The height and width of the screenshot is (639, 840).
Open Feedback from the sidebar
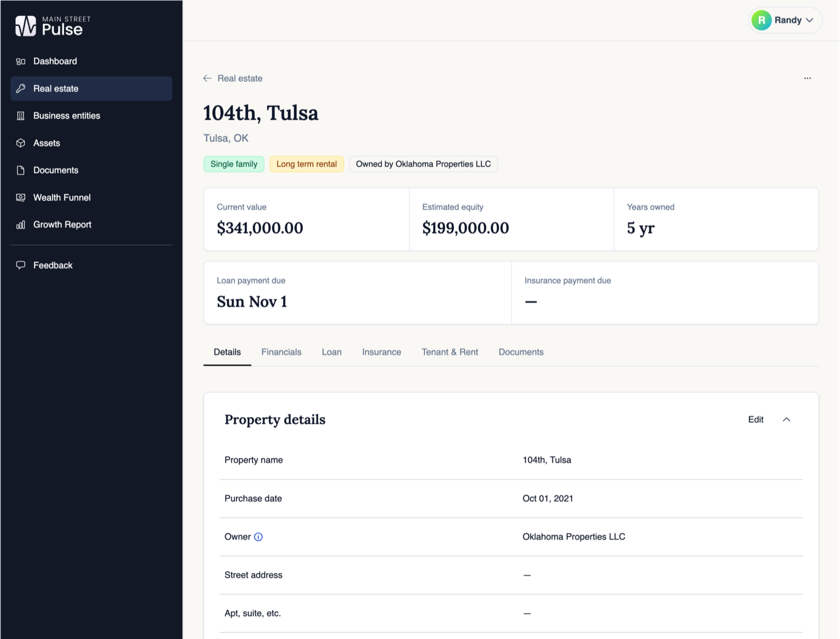coord(91,265)
